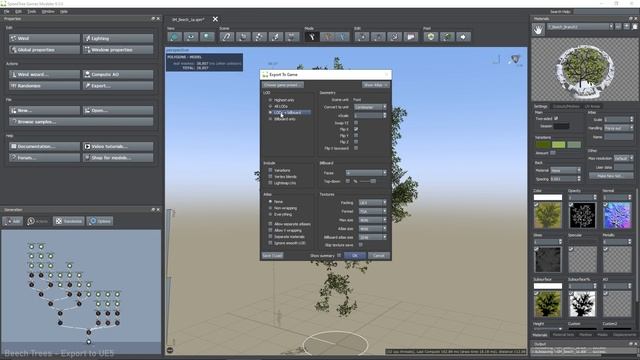Click the magnifier icon in View toolbar
This screenshot has height=360, width=640.
click(x=207, y=37)
